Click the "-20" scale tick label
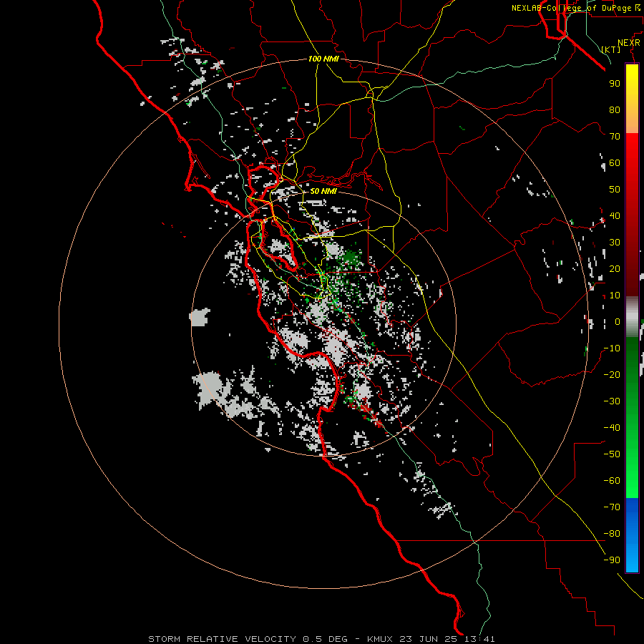The width and height of the screenshot is (644, 644). tap(612, 374)
